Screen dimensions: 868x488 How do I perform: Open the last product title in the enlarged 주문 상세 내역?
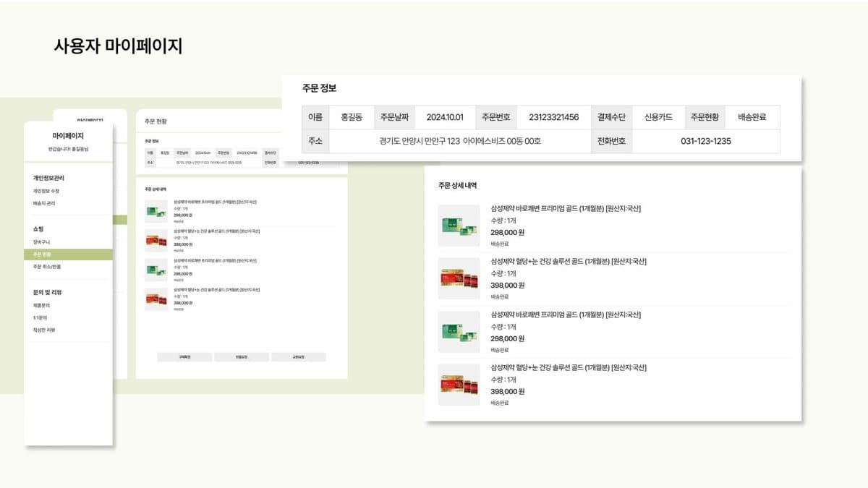(569, 367)
